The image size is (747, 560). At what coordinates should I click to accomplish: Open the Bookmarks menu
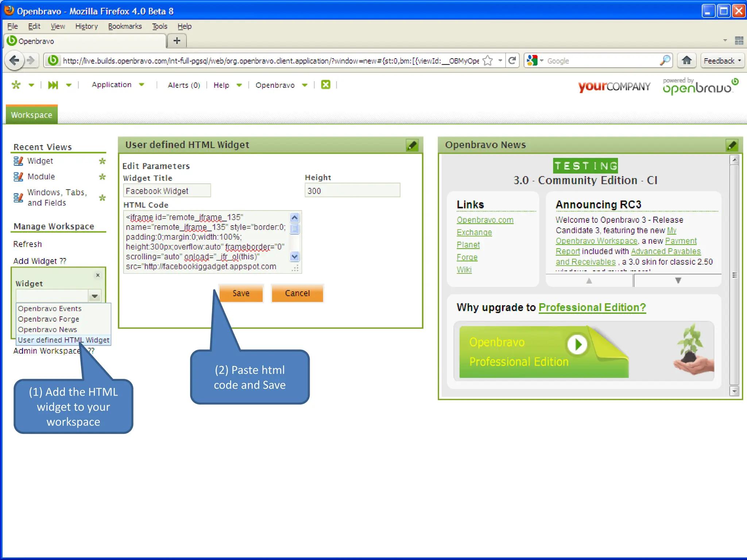click(125, 26)
